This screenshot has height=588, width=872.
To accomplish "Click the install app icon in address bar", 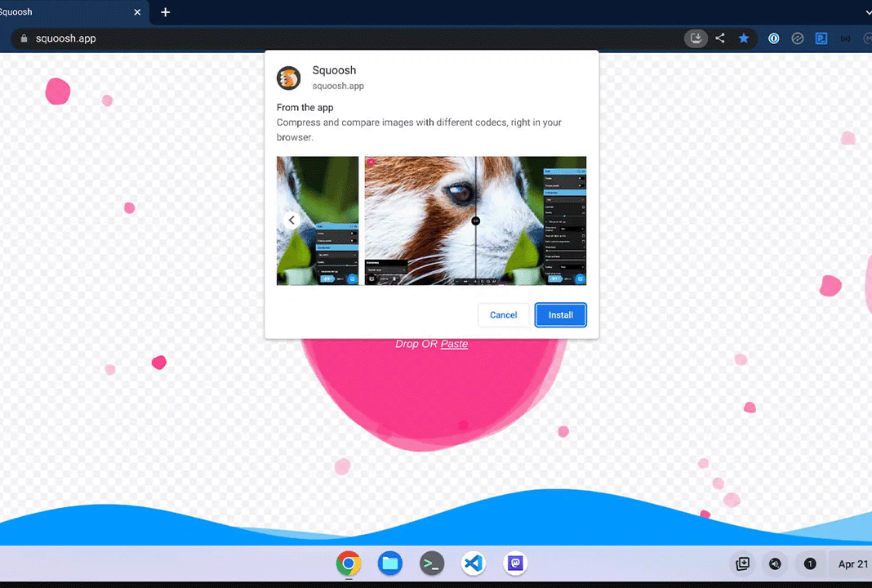I will 696,38.
